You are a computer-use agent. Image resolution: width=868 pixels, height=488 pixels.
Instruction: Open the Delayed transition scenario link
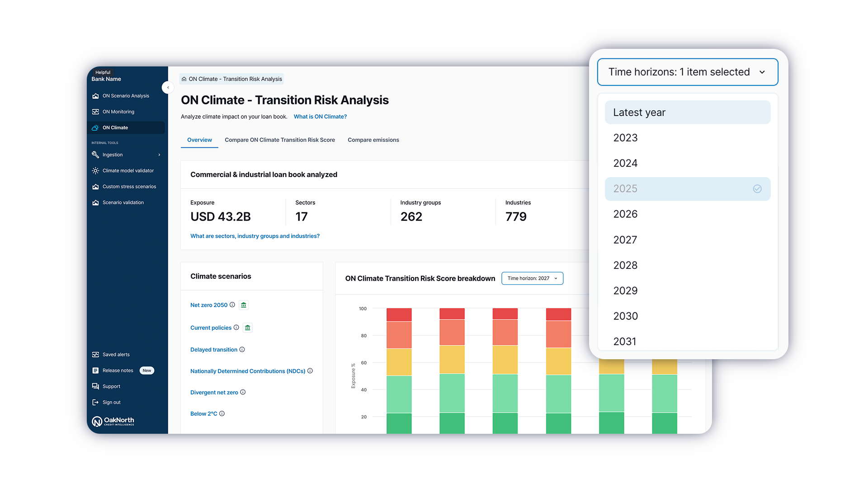[214, 350]
